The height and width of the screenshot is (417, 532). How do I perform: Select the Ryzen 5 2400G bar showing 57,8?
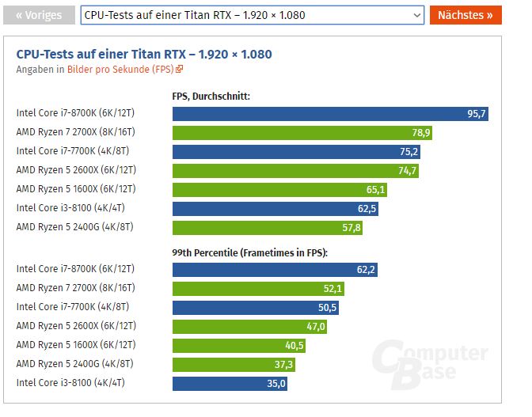coord(268,228)
